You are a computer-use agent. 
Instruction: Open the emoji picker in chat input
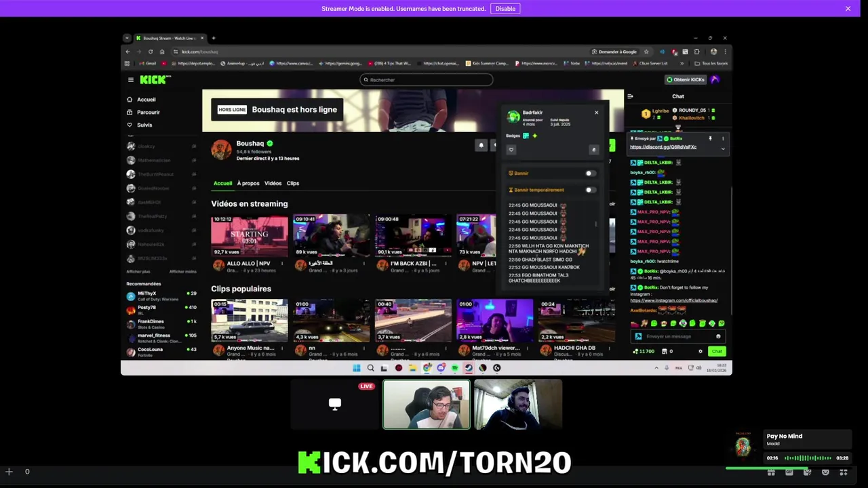[x=718, y=336]
